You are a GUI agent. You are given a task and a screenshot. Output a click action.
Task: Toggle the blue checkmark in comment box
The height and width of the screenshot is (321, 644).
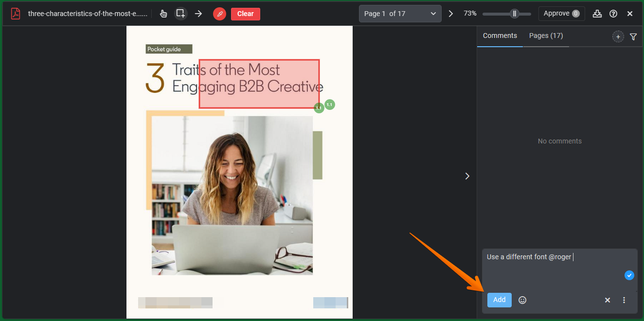629,275
